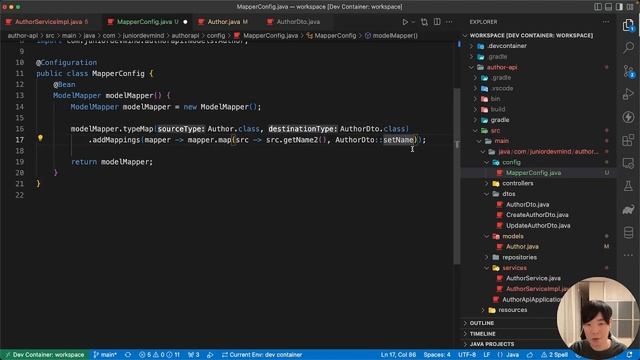Show additional views via activity bar ellipsis
Image resolution: width=640 pixels, height=360 pixels.
[x=628, y=256]
